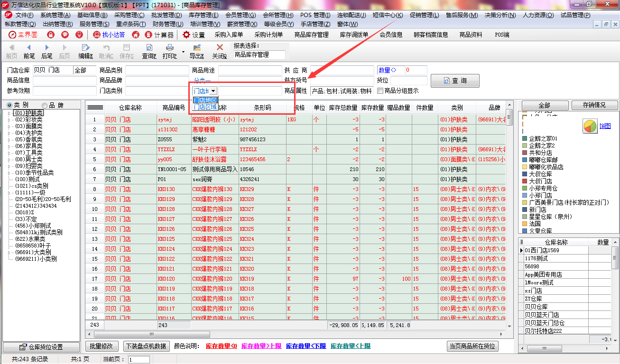Open the 库存管理 menu
This screenshot has height=364, width=620.
pos(204,15)
